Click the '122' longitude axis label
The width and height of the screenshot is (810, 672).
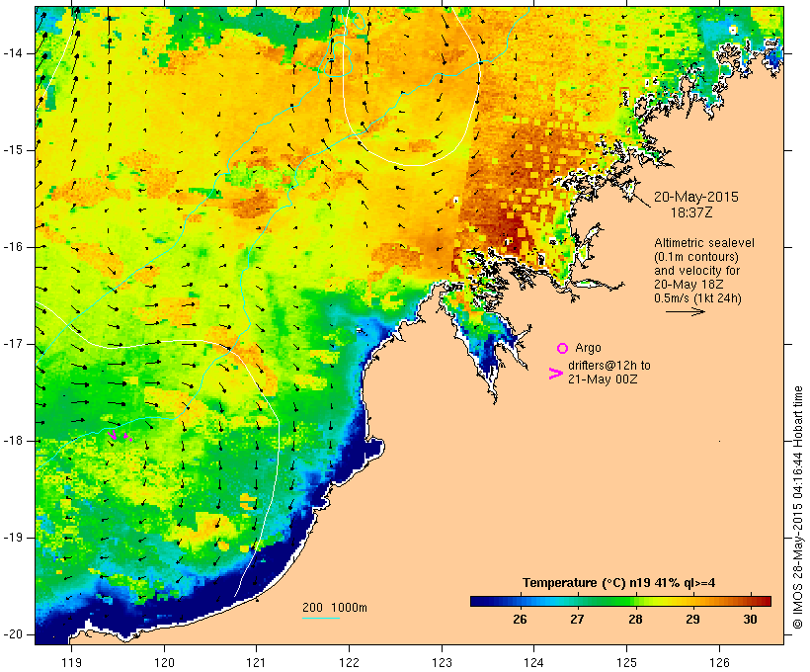coord(350,662)
